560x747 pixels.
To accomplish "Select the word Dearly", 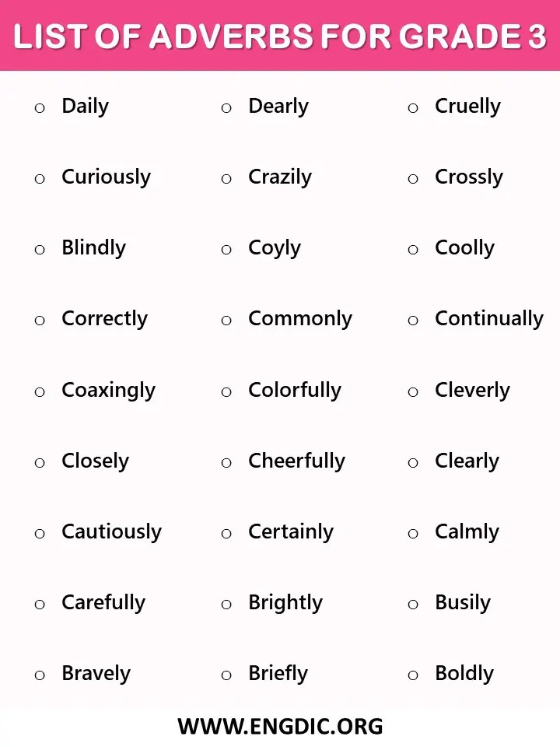I will [278, 107].
